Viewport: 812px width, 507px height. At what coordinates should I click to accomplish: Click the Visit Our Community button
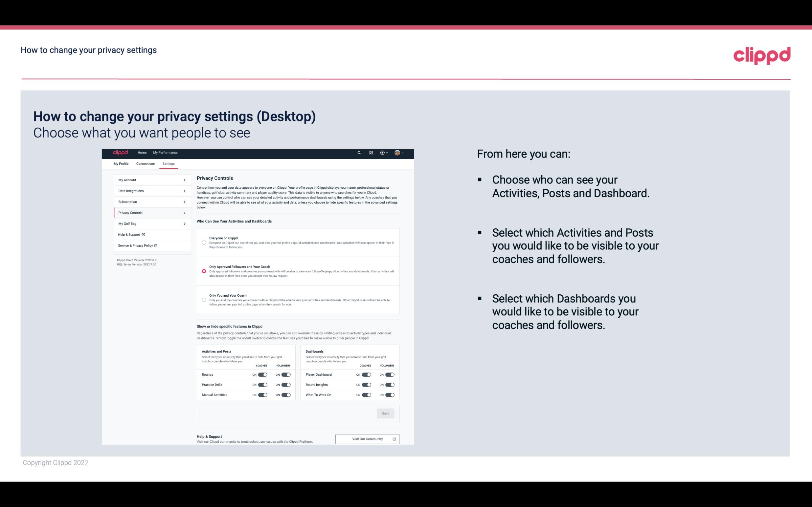[367, 439]
